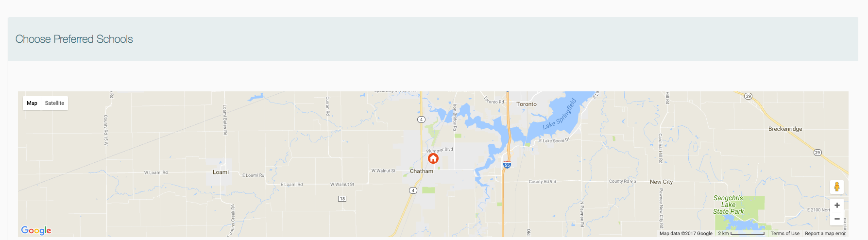This screenshot has height=240, width=868.
Task: Open Street View with the Pegman icon
Action: tap(836, 187)
